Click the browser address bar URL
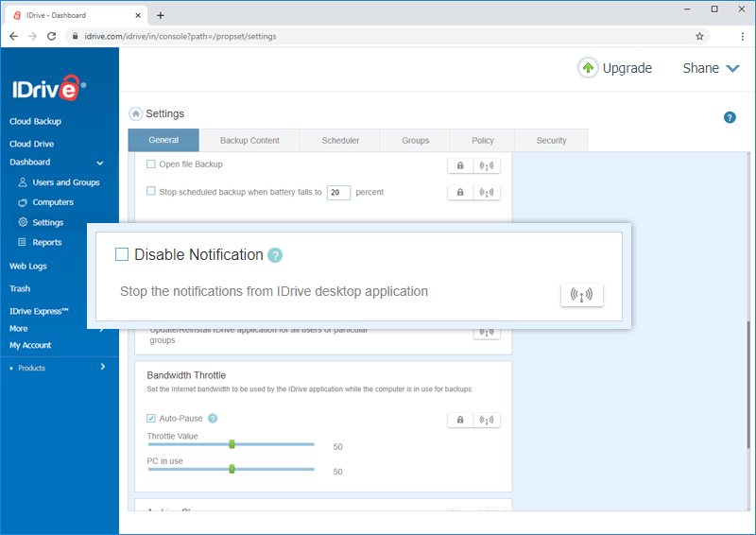The width and height of the screenshot is (756, 535). click(x=180, y=36)
